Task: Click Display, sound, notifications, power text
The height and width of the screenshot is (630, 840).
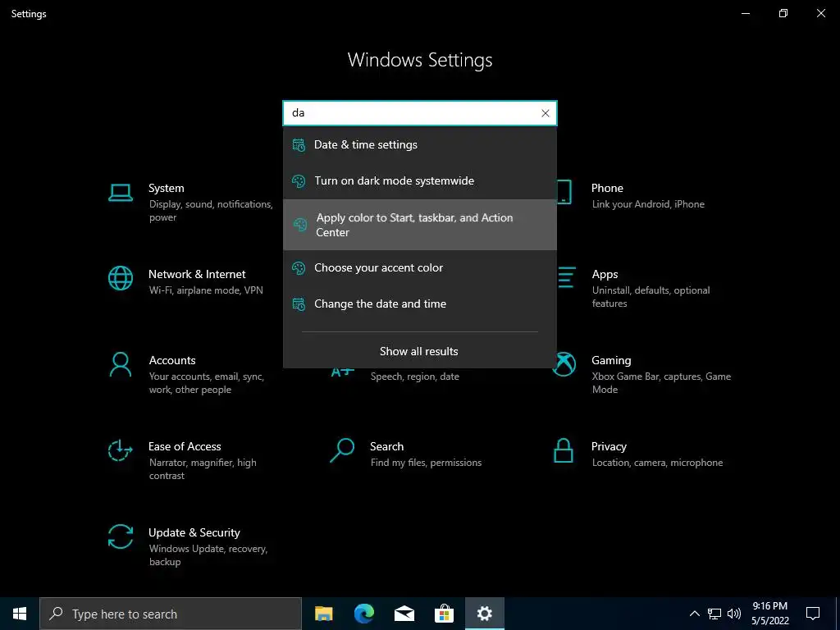Action: click(x=211, y=211)
